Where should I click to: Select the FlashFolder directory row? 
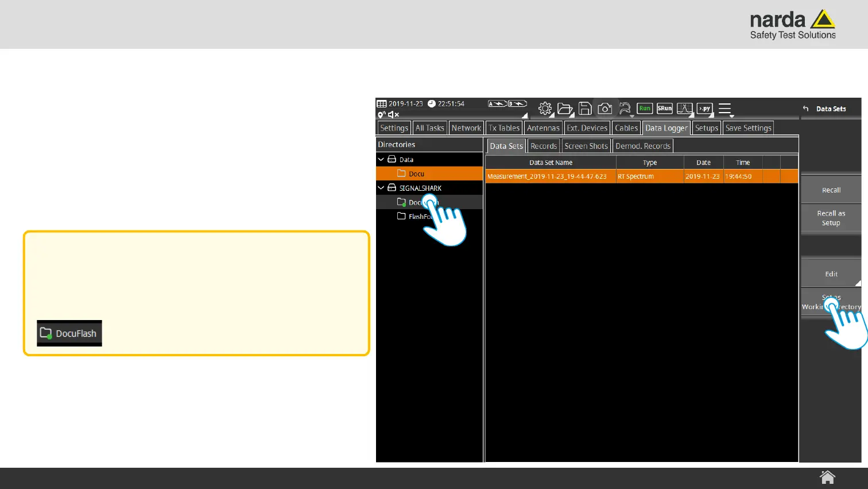tap(429, 217)
